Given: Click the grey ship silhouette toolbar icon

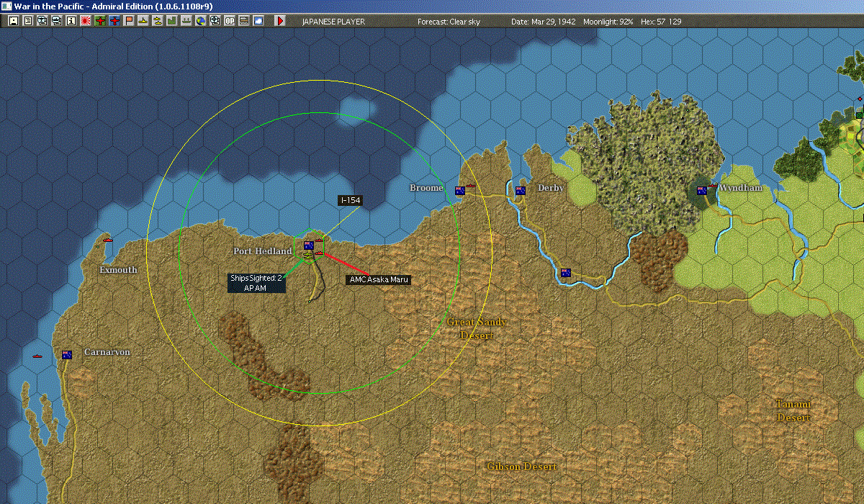Looking at the screenshot, I should pyautogui.click(x=186, y=21).
